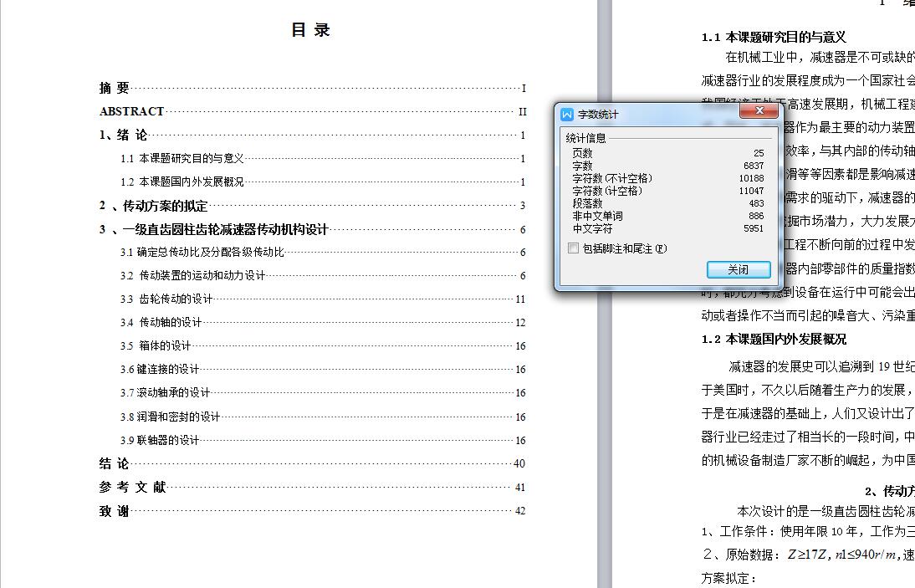
Task: Click the 致 谢 contents entry
Action: 113,510
